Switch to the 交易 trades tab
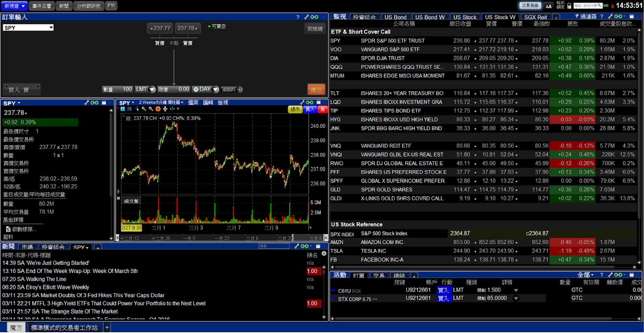 pos(378,276)
